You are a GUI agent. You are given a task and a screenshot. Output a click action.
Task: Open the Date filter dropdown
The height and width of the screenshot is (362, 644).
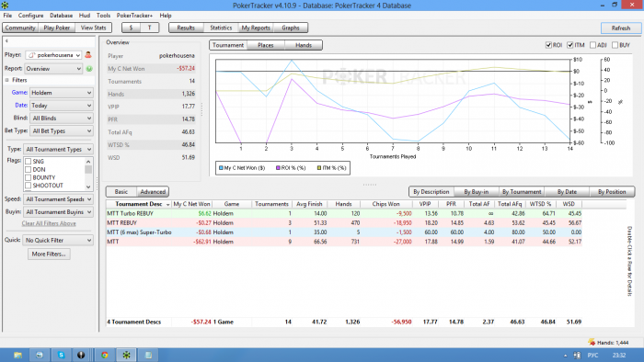pyautogui.click(x=62, y=106)
